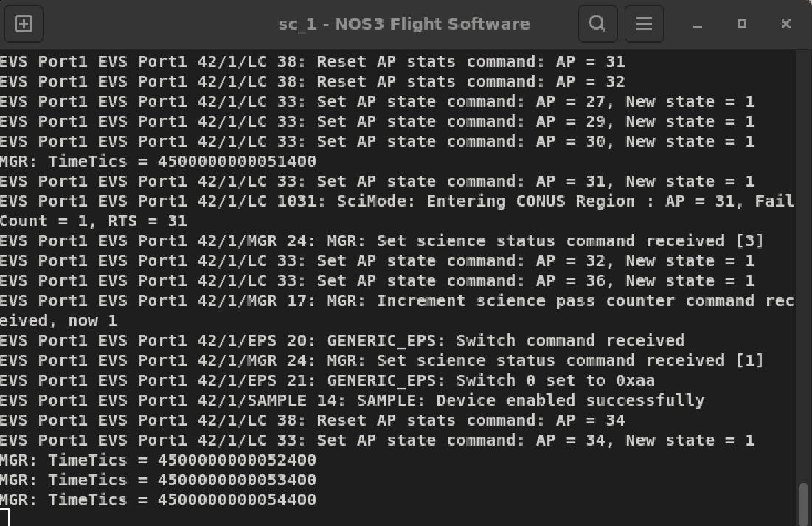
Task: Click the 'Reset AP stats command: AP = 32' line
Action: (312, 81)
